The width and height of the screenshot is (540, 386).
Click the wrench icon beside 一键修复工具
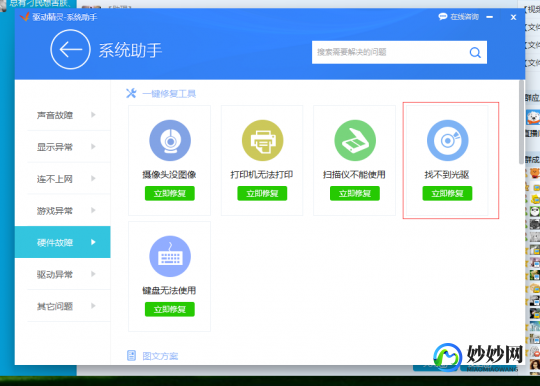click(x=131, y=93)
